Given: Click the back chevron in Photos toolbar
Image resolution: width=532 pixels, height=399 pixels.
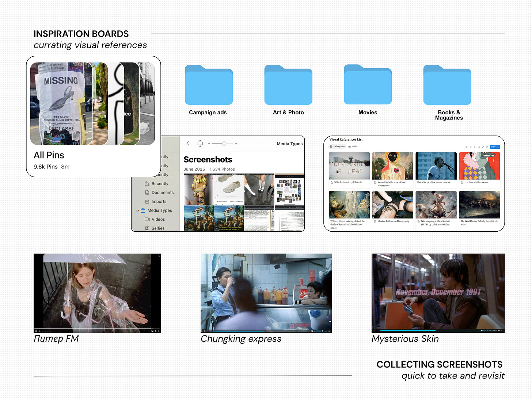Looking at the screenshot, I should 188,143.
